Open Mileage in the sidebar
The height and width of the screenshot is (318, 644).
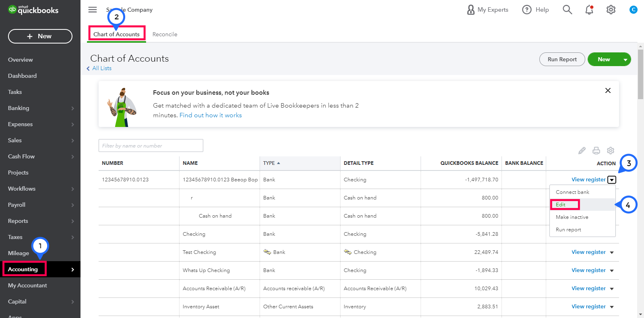coord(40,253)
